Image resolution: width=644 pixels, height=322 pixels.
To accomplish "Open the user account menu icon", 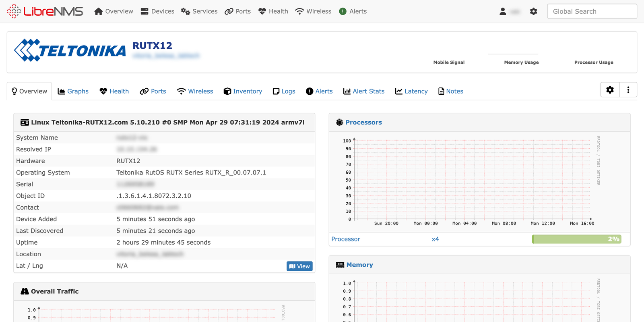I will click(x=503, y=11).
